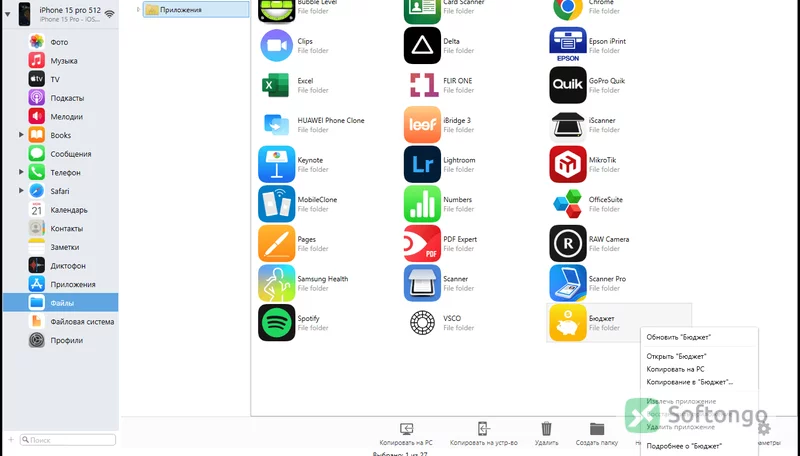Open the Фото section in sidebar
Viewport: 800px width, 456px height.
[59, 42]
